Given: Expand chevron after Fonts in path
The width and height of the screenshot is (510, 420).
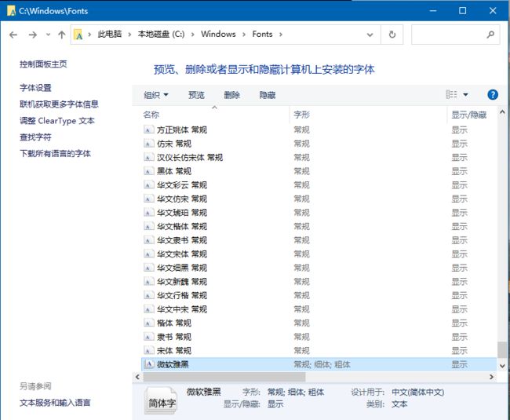Looking at the screenshot, I should coord(281,35).
